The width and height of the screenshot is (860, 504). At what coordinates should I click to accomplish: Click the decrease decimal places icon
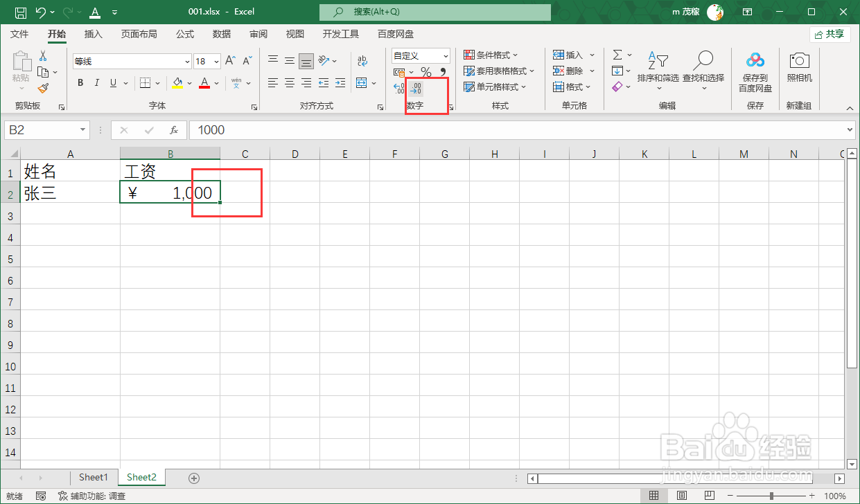tap(416, 87)
